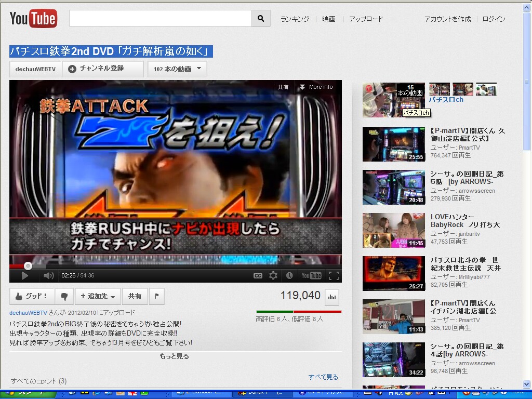Expand description with もっと見る
This screenshot has height=399, width=532.
point(175,356)
